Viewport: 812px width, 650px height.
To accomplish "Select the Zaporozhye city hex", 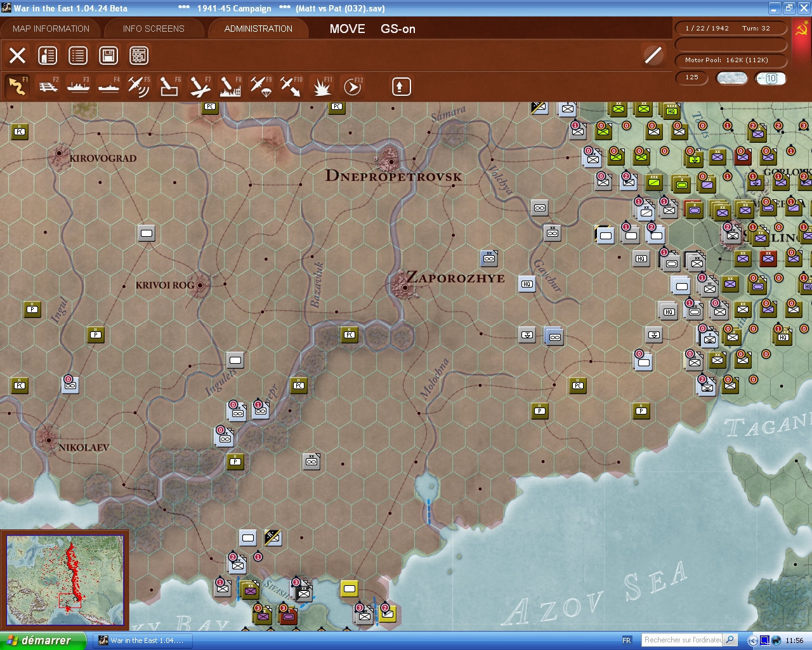I will pos(404,286).
